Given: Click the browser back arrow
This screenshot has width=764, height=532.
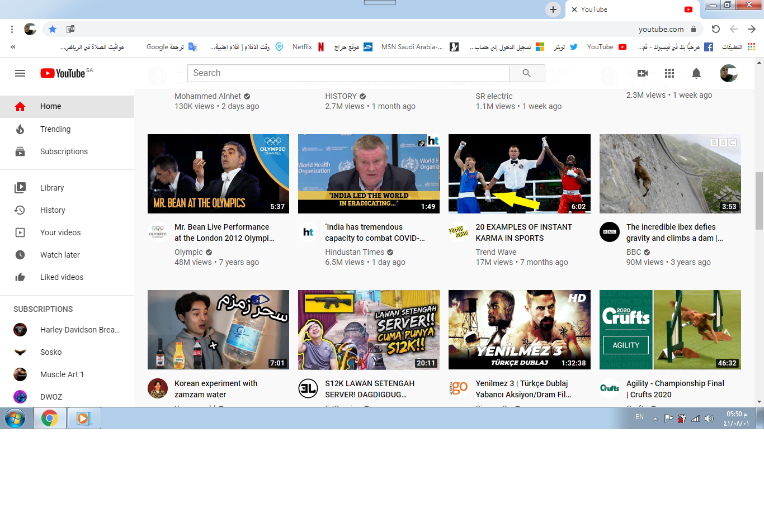Looking at the screenshot, I should tap(734, 29).
